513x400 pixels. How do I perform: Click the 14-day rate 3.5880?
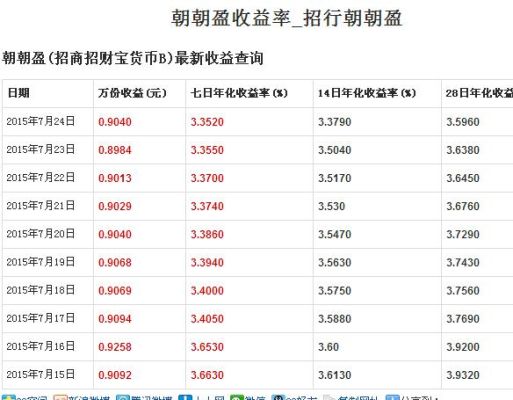point(334,319)
